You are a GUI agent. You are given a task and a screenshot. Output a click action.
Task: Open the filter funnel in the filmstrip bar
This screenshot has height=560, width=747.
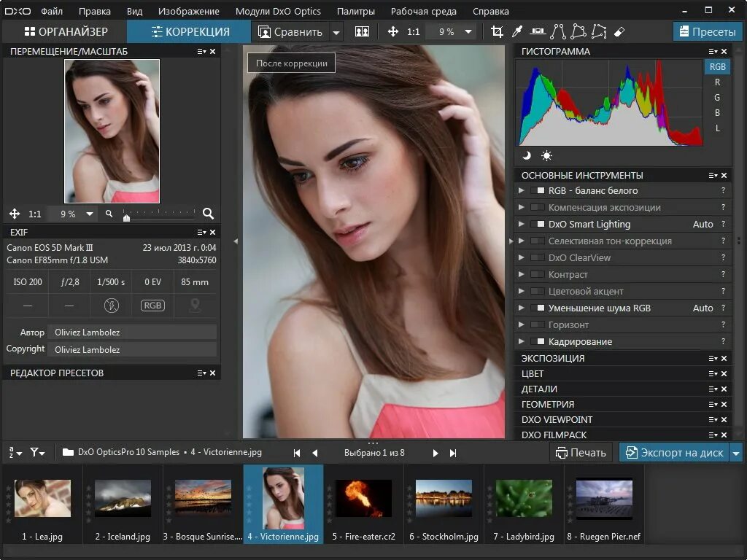click(x=36, y=453)
